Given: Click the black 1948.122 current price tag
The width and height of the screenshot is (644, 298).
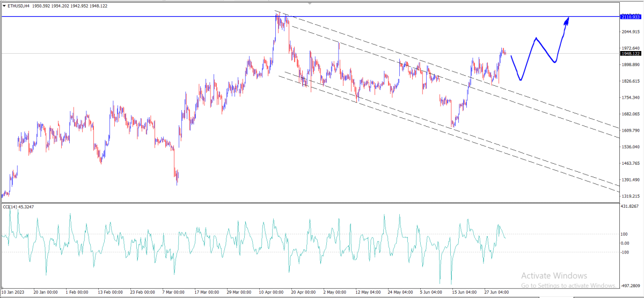Looking at the screenshot, I should tap(631, 54).
